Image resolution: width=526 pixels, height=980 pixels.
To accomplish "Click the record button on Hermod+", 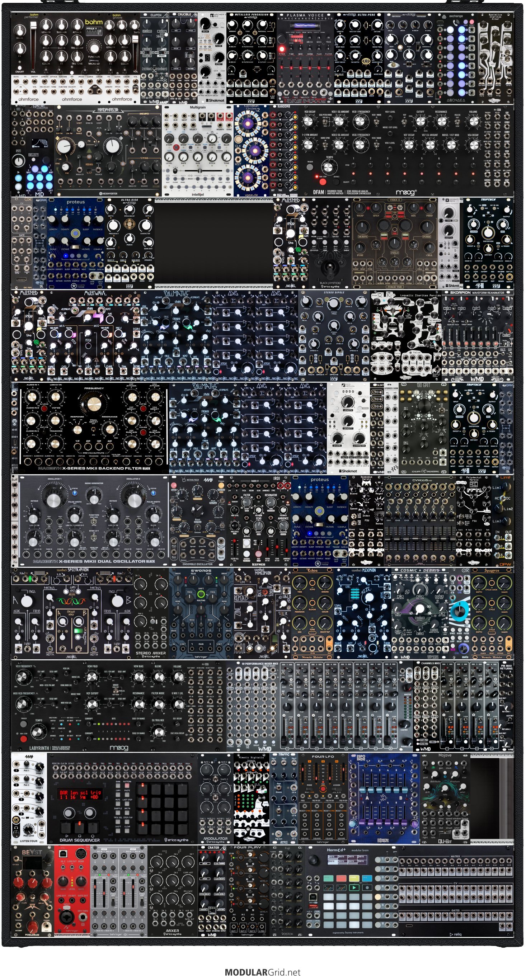I will tap(367, 888).
